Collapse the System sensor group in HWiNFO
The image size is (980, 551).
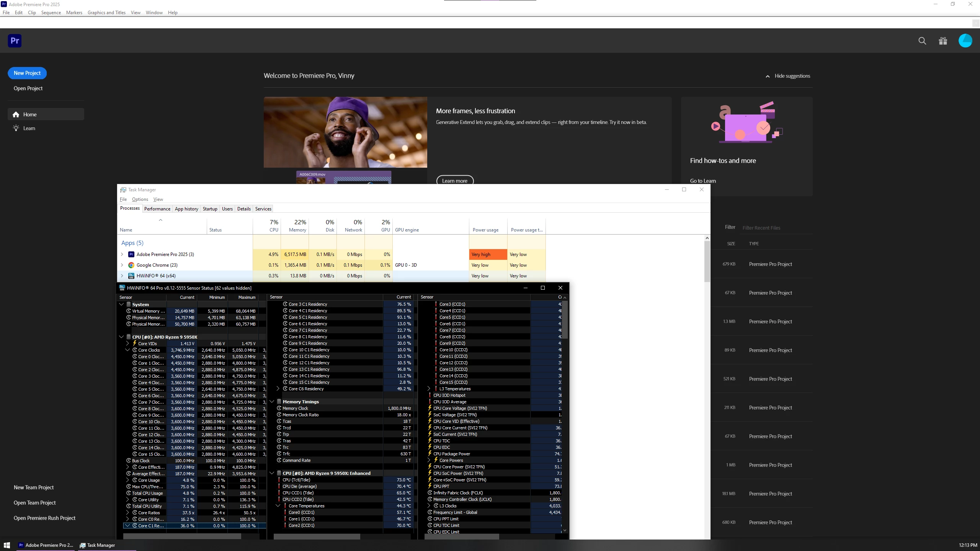[x=121, y=304]
